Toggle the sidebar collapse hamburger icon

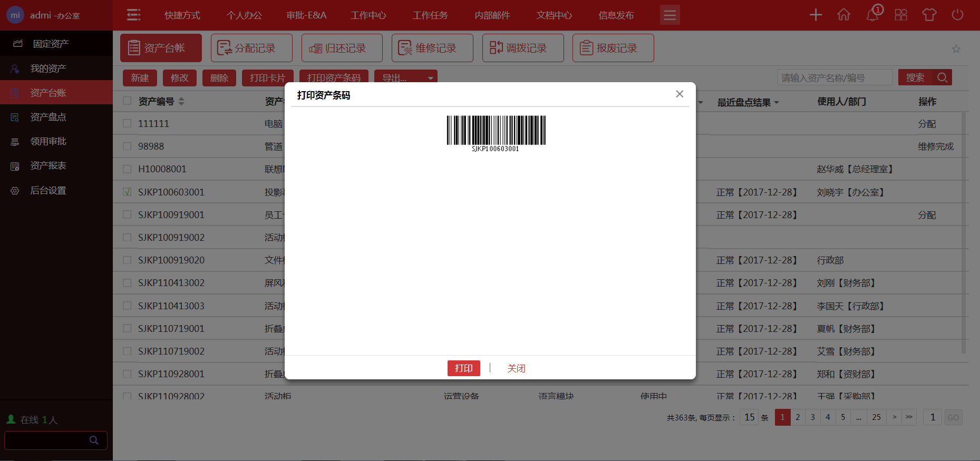click(x=134, y=15)
